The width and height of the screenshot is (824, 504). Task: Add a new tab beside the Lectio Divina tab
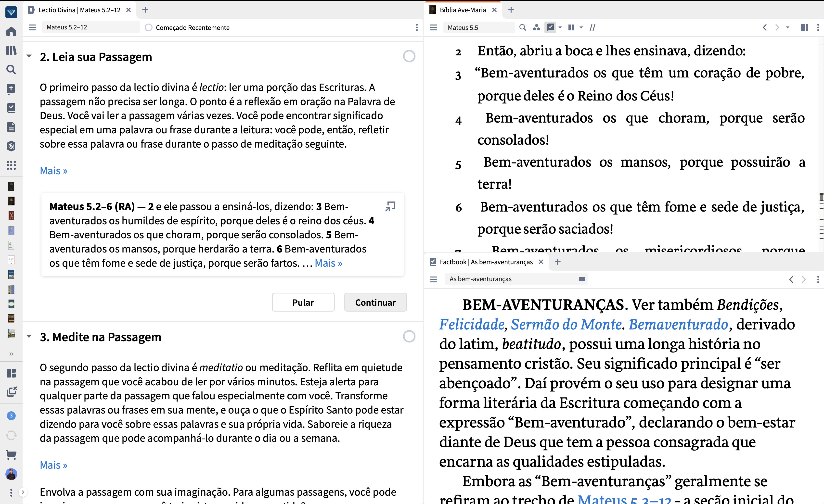point(145,10)
